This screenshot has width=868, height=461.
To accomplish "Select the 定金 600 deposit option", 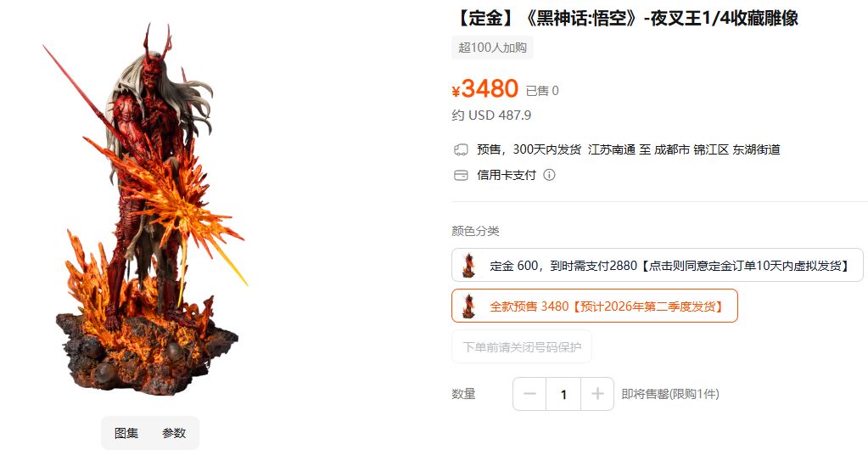I will click(x=657, y=266).
